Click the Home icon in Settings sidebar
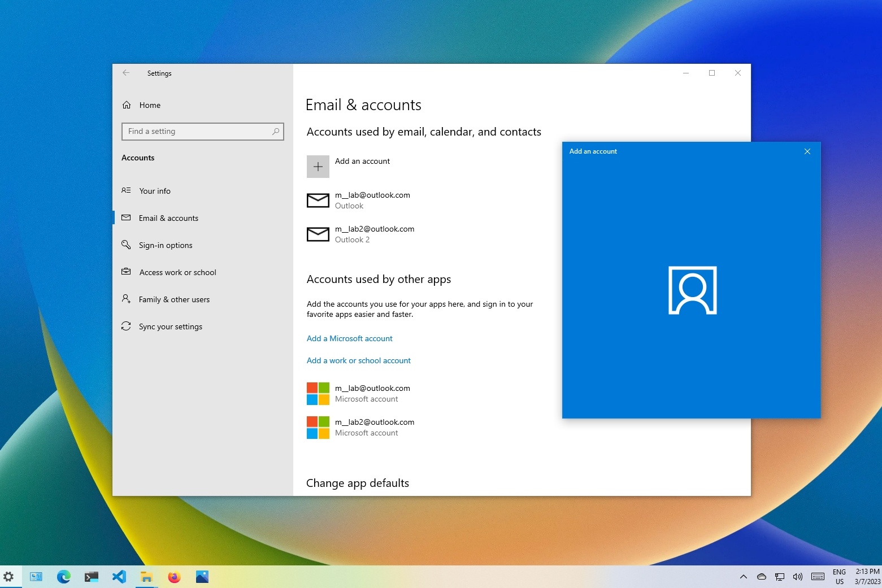882x588 pixels. [x=127, y=104]
